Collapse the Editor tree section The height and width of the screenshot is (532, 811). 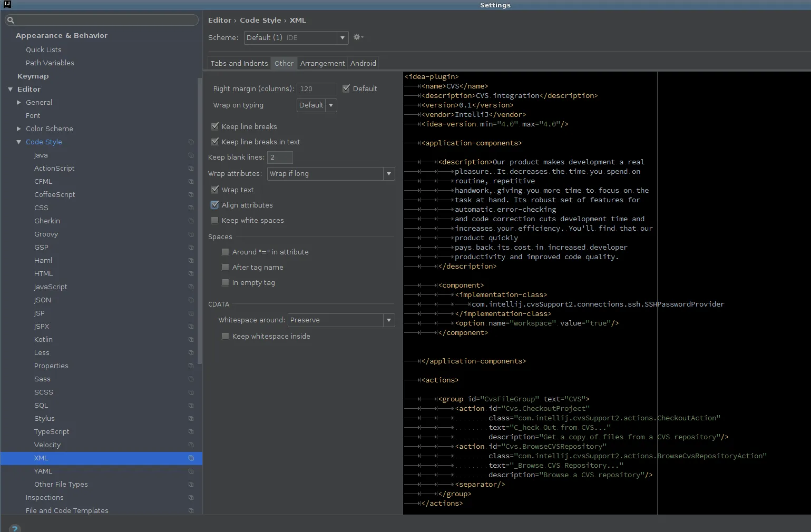[x=11, y=90]
